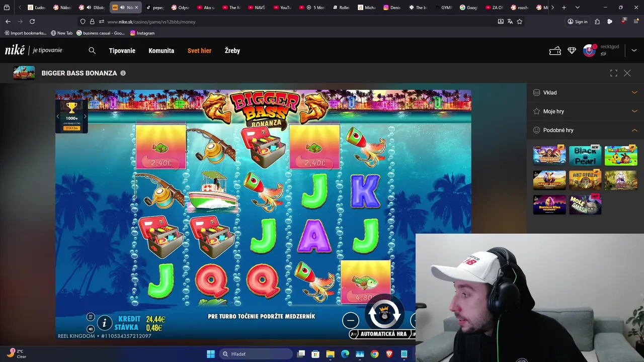Image resolution: width=644 pixels, height=362 pixels.
Task: Switch to the pepeg browser tab
Action: click(x=155, y=8)
